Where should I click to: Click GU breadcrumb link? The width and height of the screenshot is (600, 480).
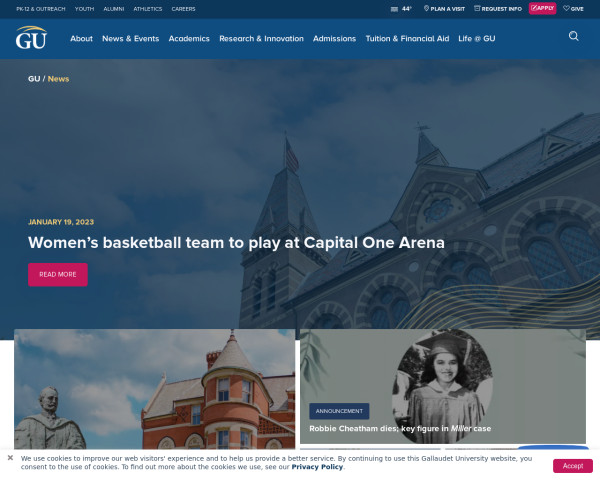[34, 79]
